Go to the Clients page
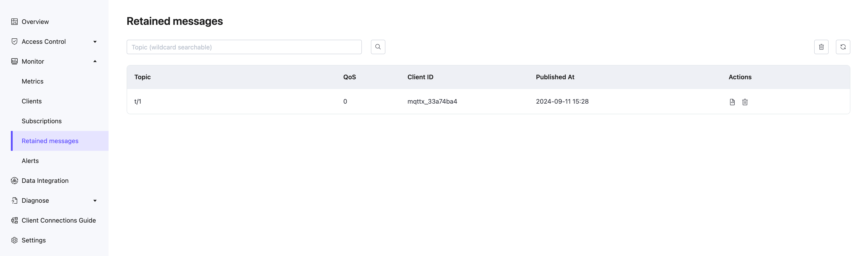This screenshot has width=868, height=256. coord(32,101)
